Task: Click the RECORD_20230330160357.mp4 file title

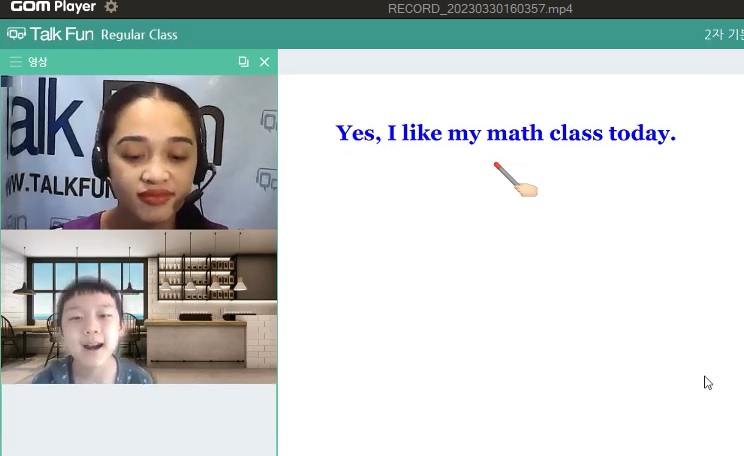Action: pos(479,9)
